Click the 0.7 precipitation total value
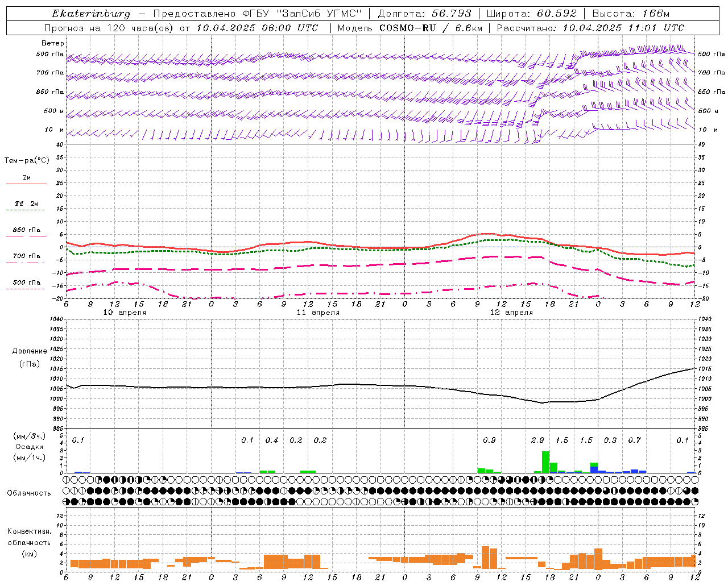Image resolution: width=728 pixels, height=582 pixels. tap(634, 440)
